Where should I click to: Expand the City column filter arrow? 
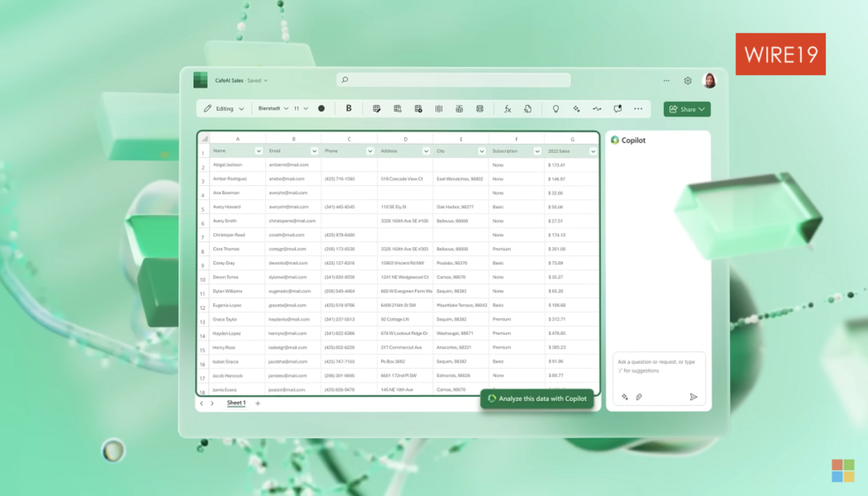click(481, 151)
